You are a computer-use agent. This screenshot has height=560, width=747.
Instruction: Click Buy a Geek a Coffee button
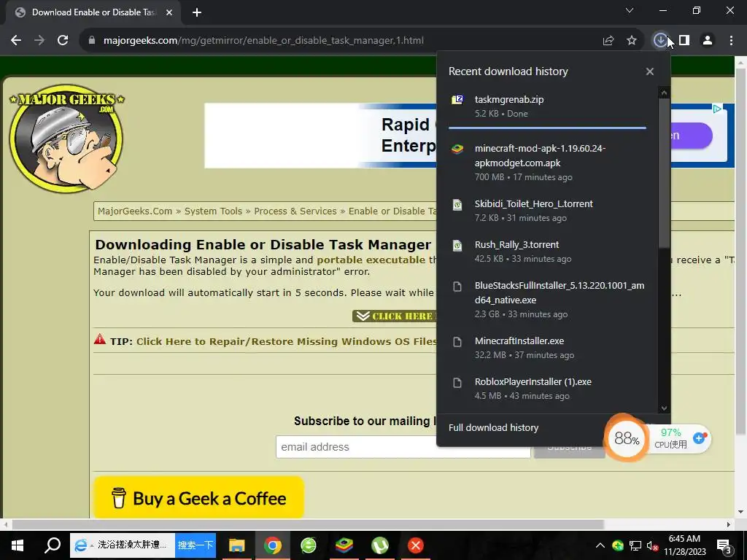coord(198,498)
